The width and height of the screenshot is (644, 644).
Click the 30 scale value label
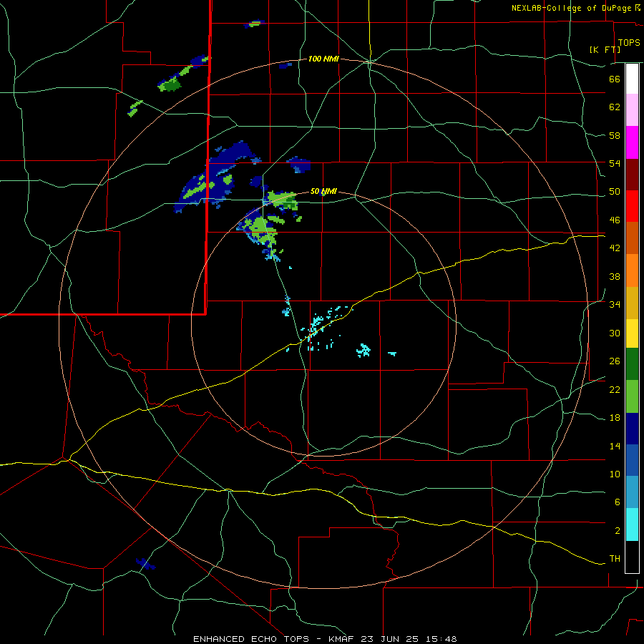[615, 333]
